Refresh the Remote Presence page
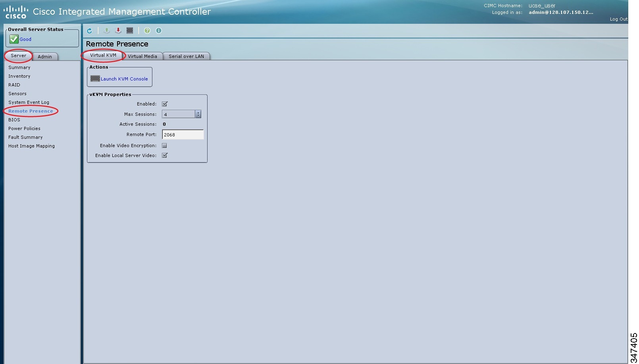This screenshot has width=639, height=364. click(89, 31)
